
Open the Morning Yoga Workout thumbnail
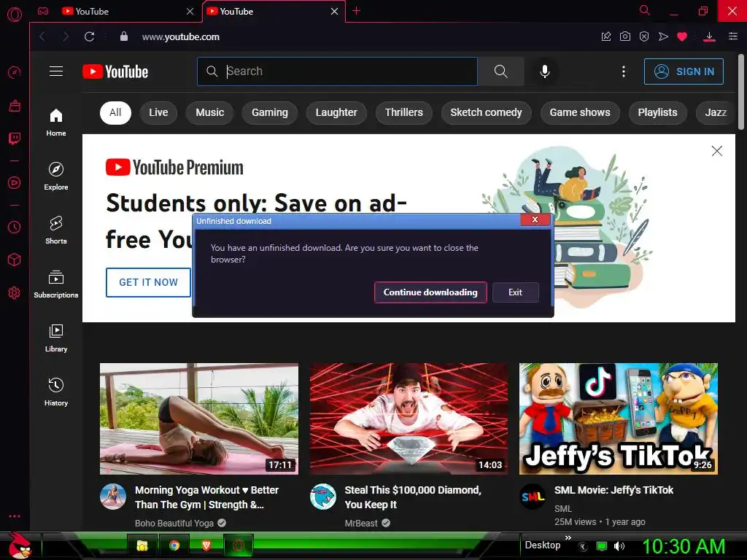(x=199, y=419)
